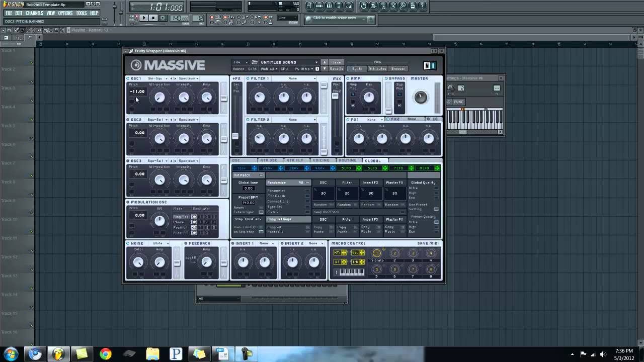Open the FL Studio CHANNELS menu
Viewport: 644px width, 362px height.
pyautogui.click(x=34, y=13)
